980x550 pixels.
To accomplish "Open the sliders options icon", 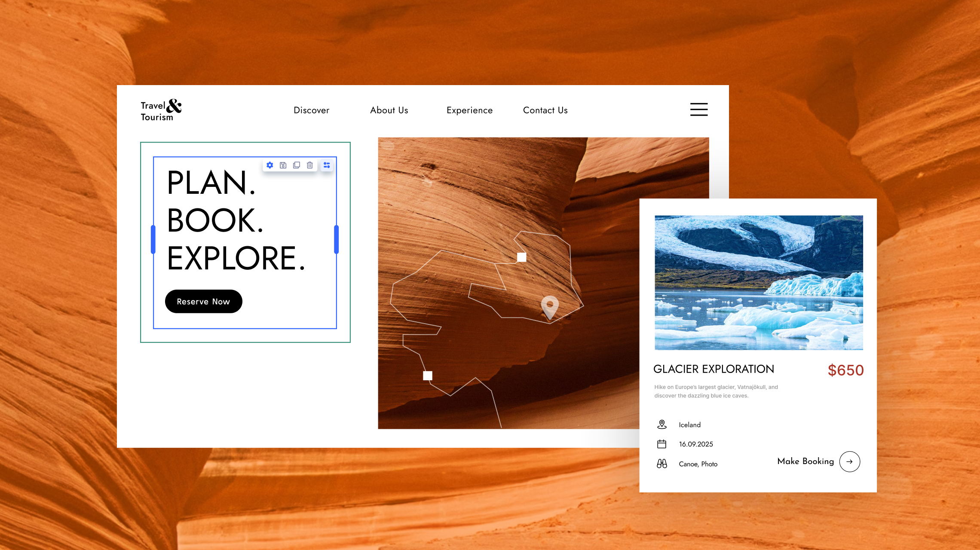I will coord(327,165).
